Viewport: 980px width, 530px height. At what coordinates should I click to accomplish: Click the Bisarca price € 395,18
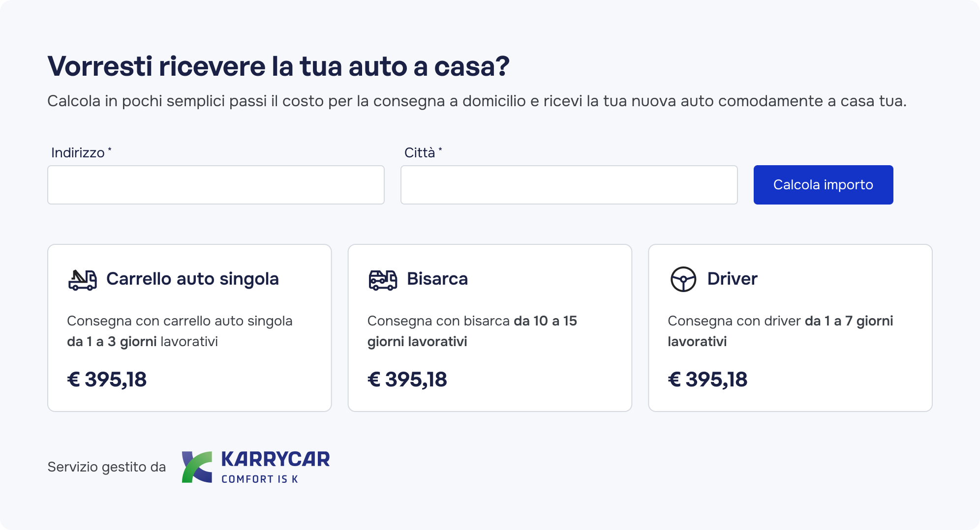(407, 380)
